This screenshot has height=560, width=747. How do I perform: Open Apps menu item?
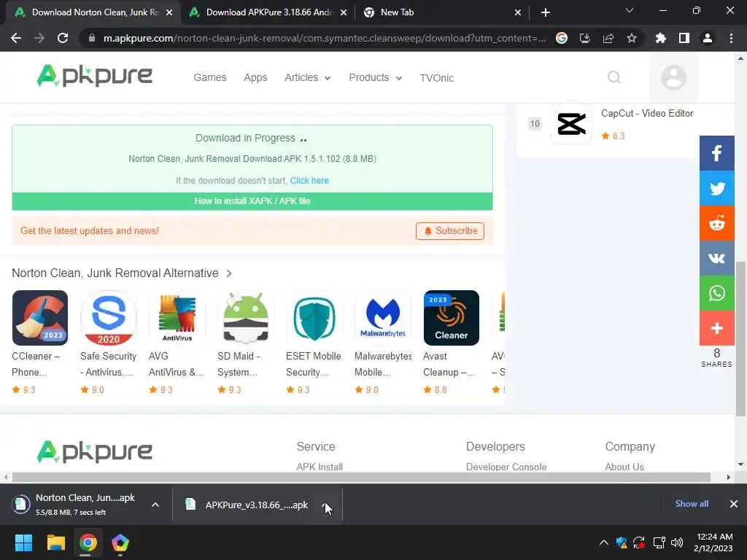coord(255,77)
